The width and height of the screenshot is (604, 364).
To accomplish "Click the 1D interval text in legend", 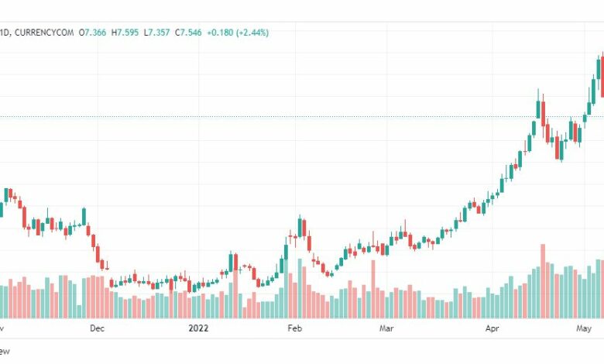I will pyautogui.click(x=4, y=33).
